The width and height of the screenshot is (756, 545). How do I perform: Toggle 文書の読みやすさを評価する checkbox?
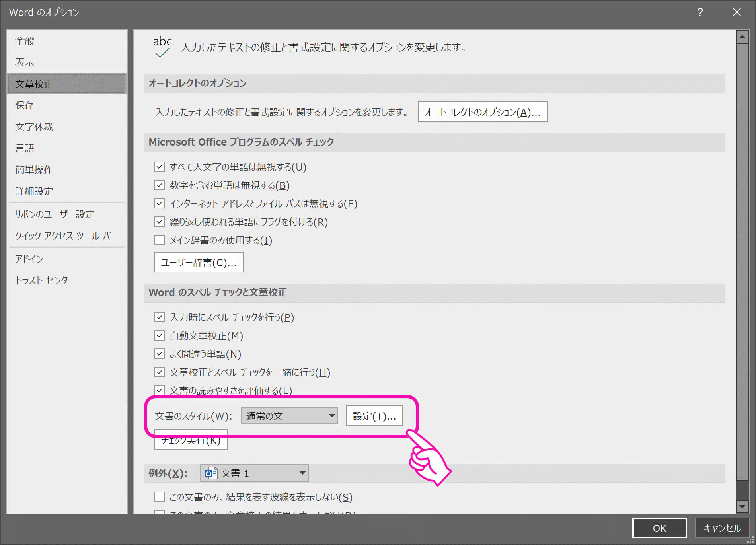[160, 390]
